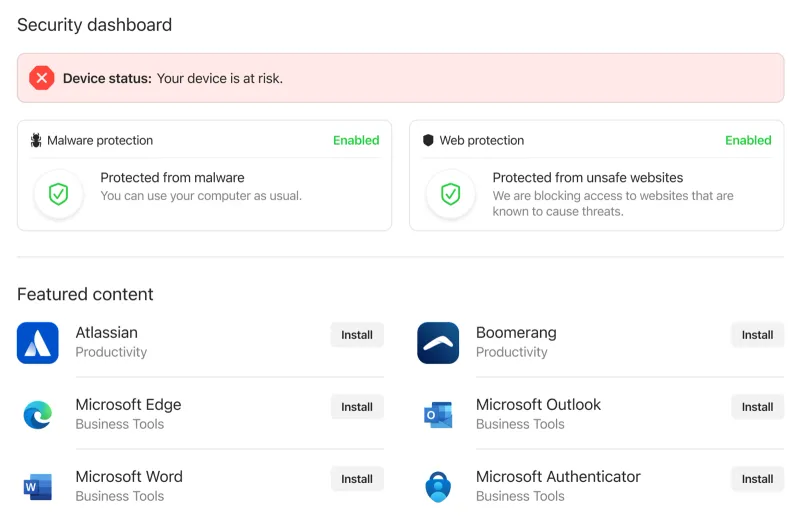
Task: Click the Productivity label under Atlassian
Action: point(111,352)
